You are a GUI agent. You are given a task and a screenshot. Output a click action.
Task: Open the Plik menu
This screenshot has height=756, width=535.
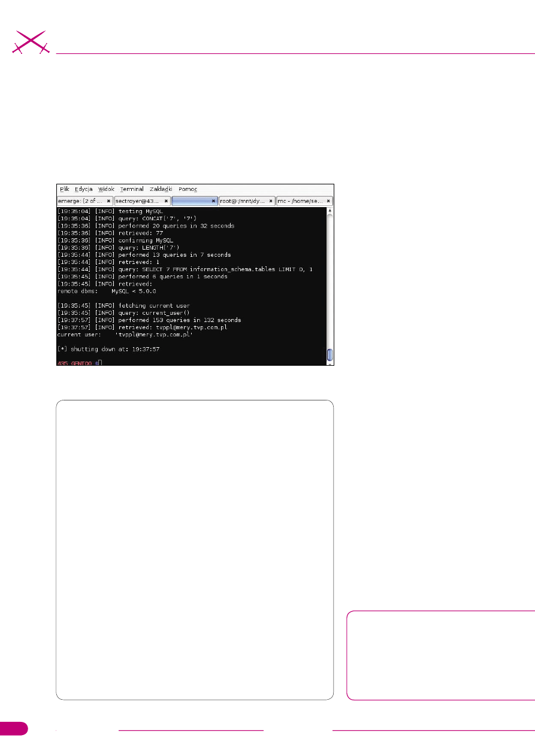tap(64, 189)
